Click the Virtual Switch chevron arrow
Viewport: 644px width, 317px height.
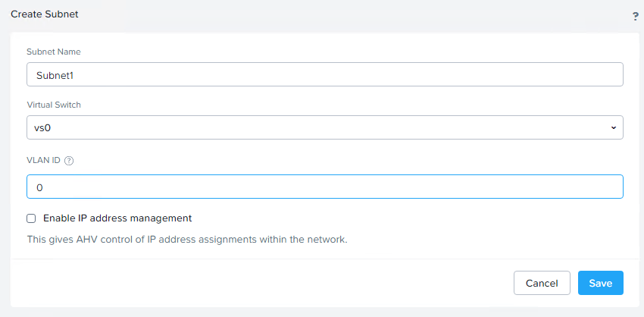point(613,127)
